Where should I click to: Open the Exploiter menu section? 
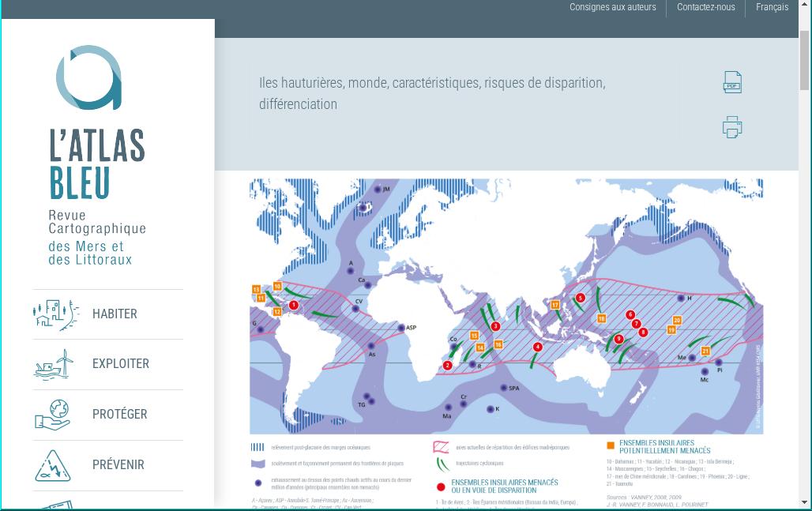click(120, 364)
